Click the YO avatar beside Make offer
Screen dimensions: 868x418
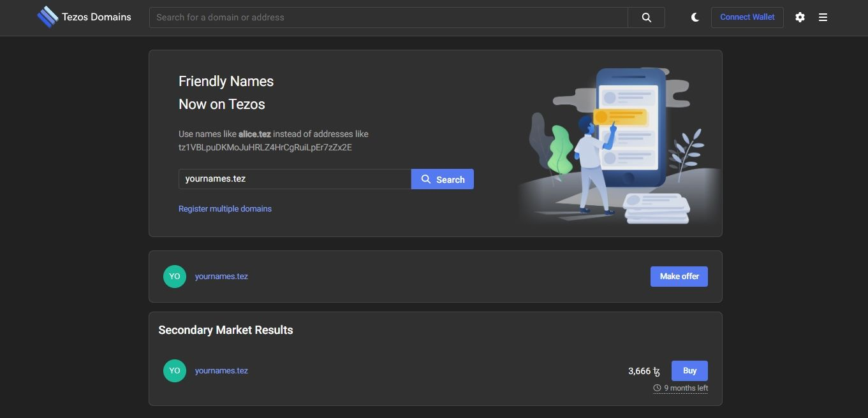pos(175,277)
